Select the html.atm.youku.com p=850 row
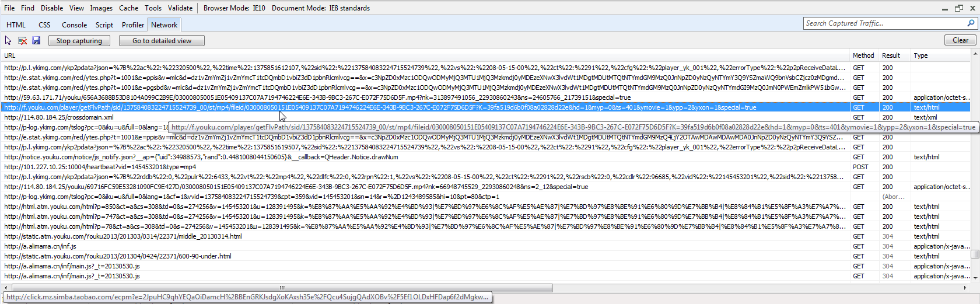 (x=485, y=207)
